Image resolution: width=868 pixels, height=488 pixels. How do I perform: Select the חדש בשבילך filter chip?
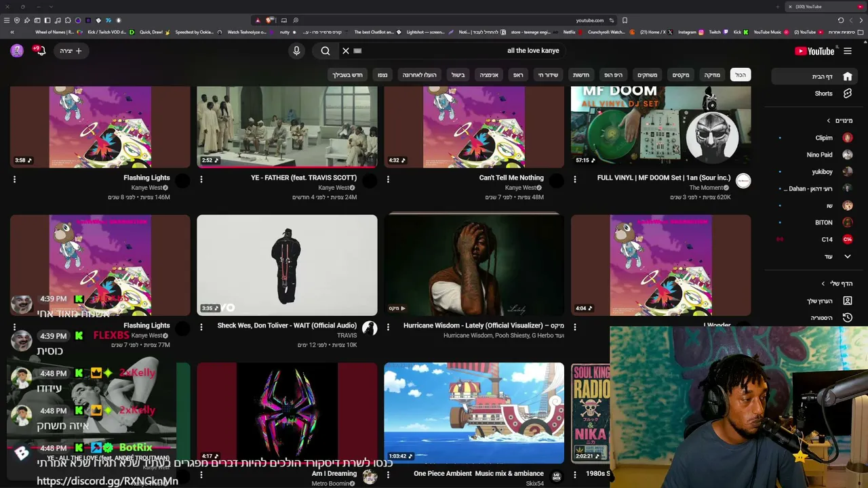[x=348, y=75]
